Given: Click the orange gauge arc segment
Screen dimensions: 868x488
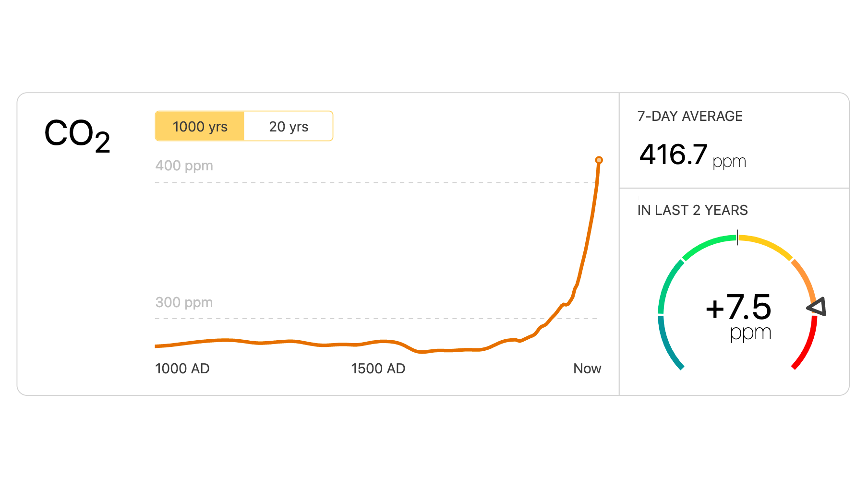Looking at the screenshot, I should click(x=804, y=278).
